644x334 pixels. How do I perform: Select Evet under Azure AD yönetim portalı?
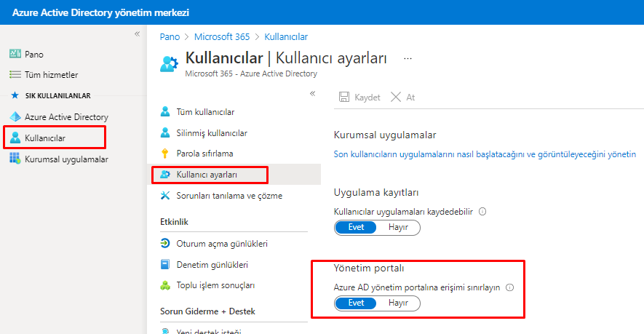coord(357,303)
